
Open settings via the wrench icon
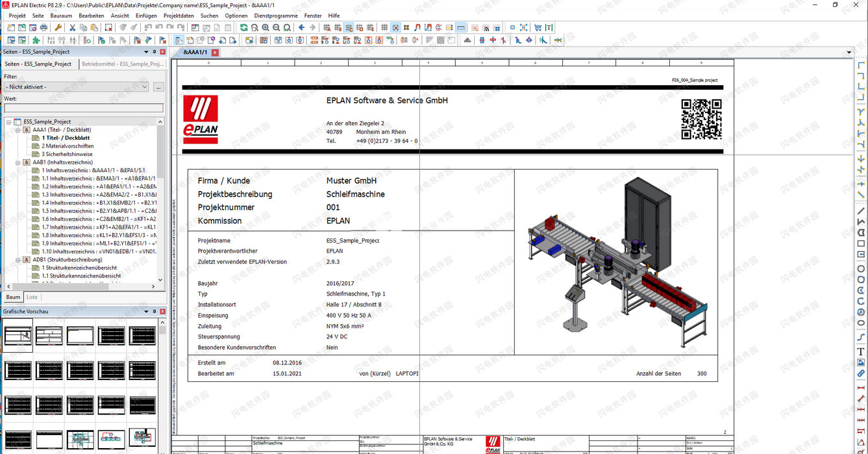pos(58,28)
